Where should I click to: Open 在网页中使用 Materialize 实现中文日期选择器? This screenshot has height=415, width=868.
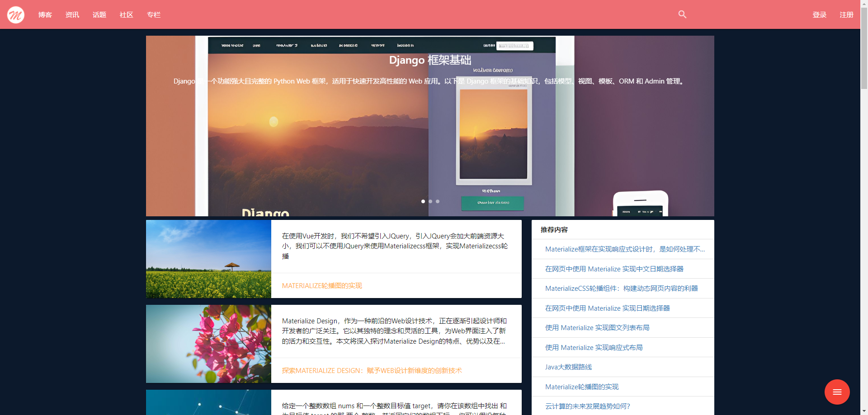click(614, 269)
